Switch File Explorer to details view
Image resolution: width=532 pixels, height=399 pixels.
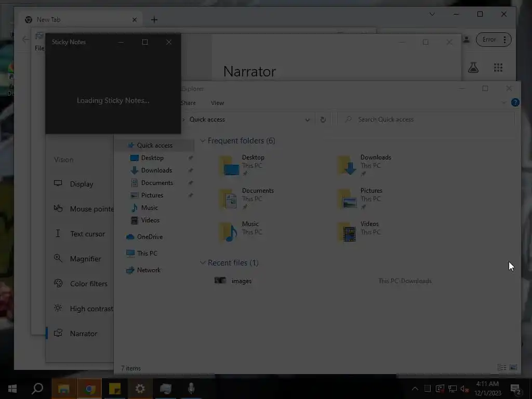(501, 367)
